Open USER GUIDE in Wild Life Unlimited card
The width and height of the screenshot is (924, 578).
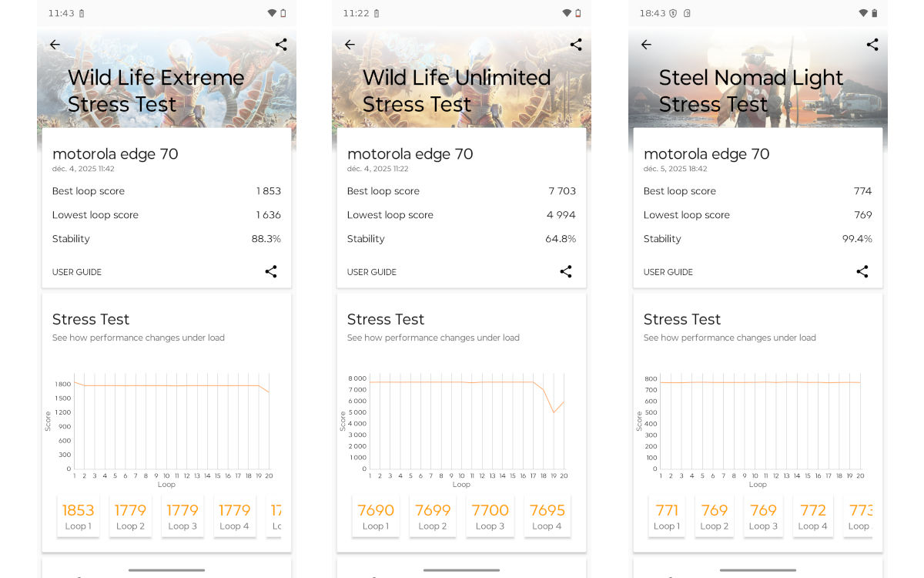[x=372, y=272]
